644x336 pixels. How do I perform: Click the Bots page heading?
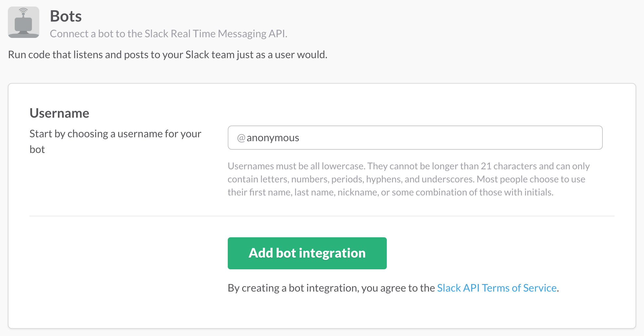pos(65,16)
